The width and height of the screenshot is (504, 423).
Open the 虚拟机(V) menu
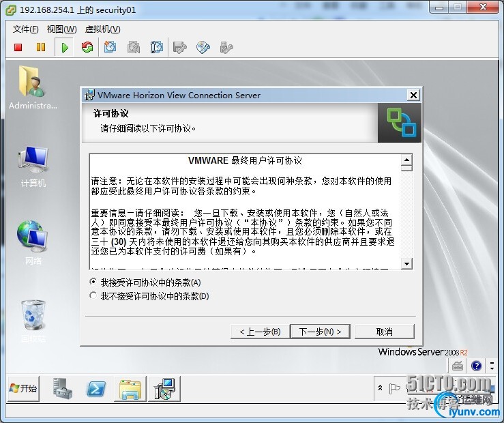coord(102,29)
